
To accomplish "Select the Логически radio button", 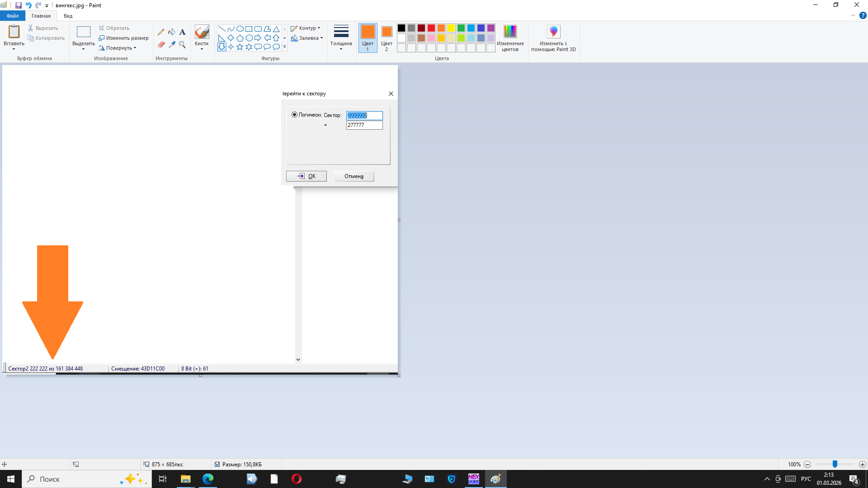I will point(295,115).
